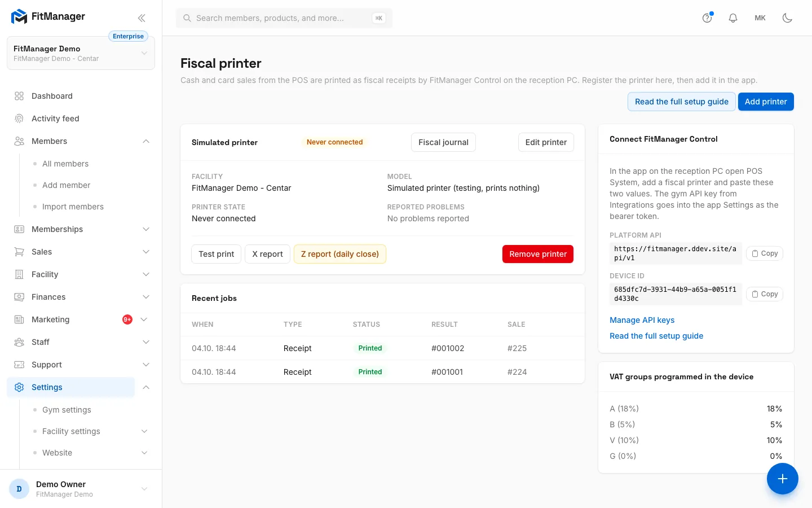Image resolution: width=812 pixels, height=508 pixels.
Task: Open notifications bell
Action: [733, 18]
